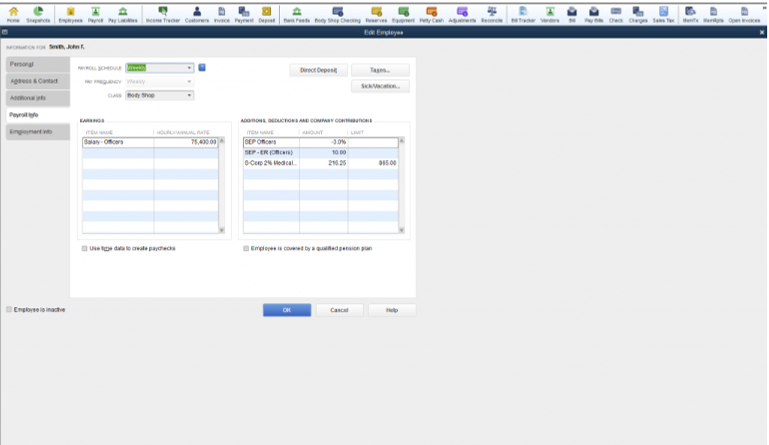Select the Payroll Info tab
This screenshot has width=769, height=445.
click(38, 115)
